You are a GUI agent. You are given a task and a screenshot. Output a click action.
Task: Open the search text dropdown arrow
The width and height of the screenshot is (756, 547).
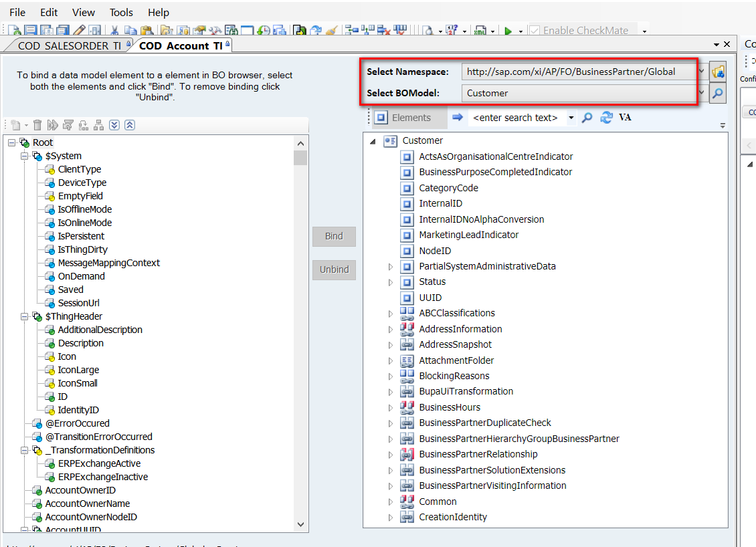(x=571, y=118)
